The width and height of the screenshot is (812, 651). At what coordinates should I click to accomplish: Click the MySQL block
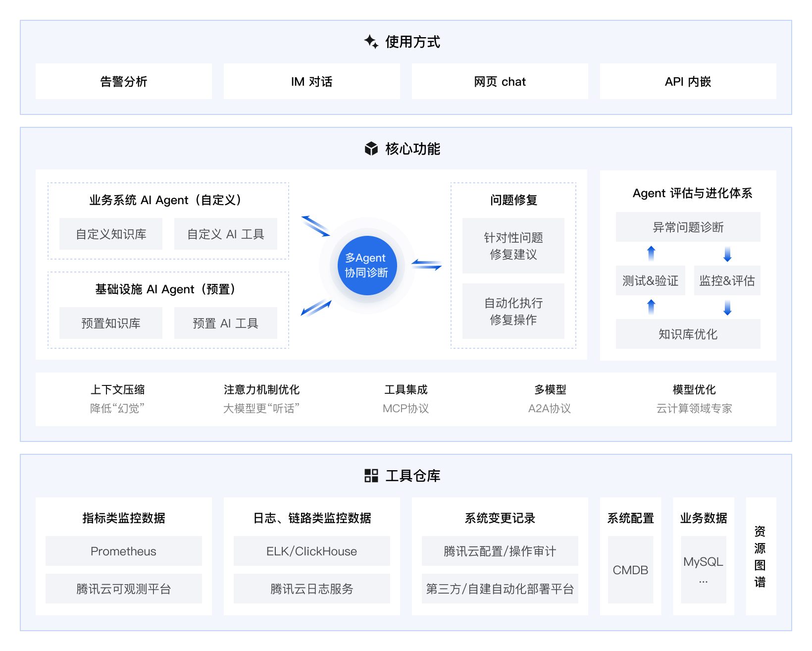click(704, 570)
